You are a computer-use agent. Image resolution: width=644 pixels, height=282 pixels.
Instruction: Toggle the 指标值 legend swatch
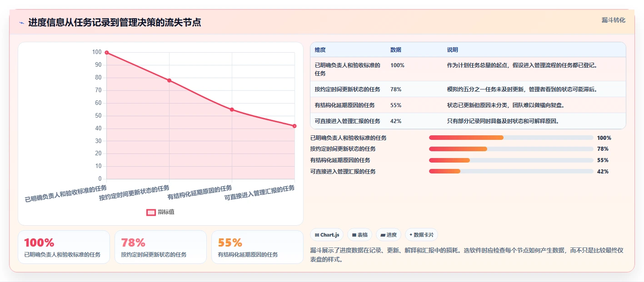click(151, 212)
